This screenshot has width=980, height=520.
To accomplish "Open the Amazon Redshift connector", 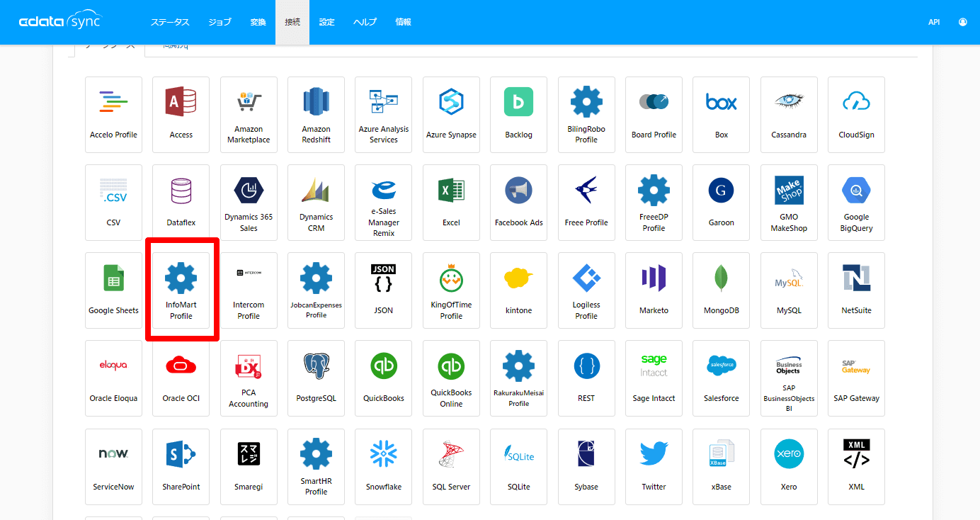I will [x=316, y=114].
